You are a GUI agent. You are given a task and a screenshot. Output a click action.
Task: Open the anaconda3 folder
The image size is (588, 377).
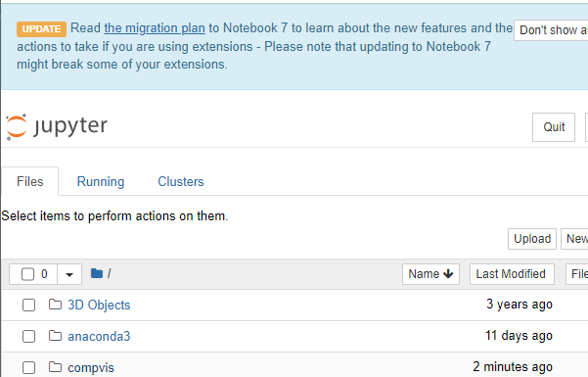coord(99,336)
